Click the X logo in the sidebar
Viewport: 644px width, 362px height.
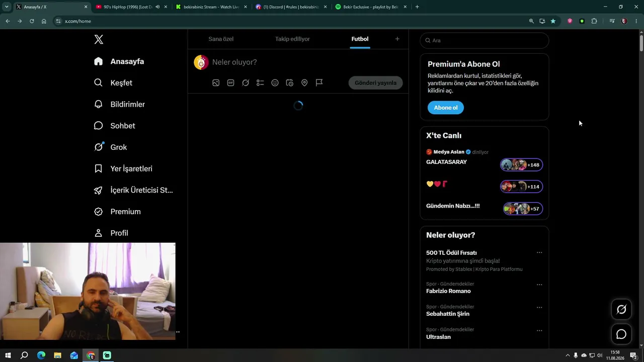coord(99,40)
